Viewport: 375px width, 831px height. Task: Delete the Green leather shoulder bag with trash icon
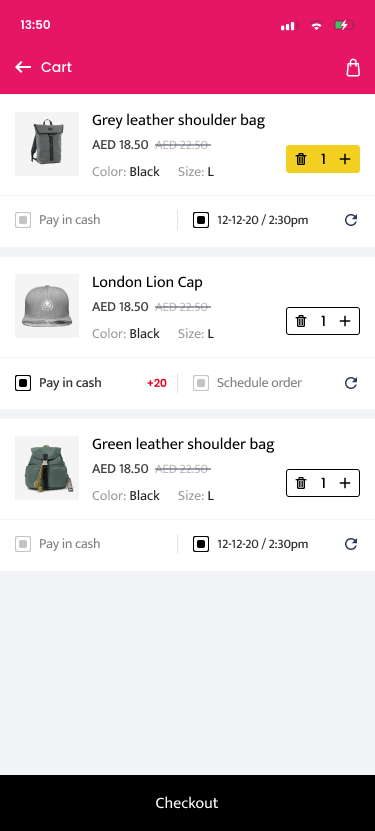pyautogui.click(x=301, y=483)
